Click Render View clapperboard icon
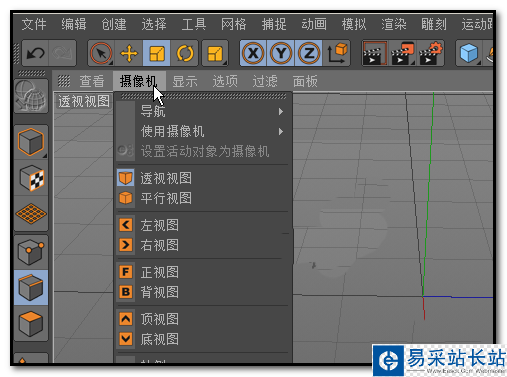Viewport: 507px width, 377px height. (375, 53)
